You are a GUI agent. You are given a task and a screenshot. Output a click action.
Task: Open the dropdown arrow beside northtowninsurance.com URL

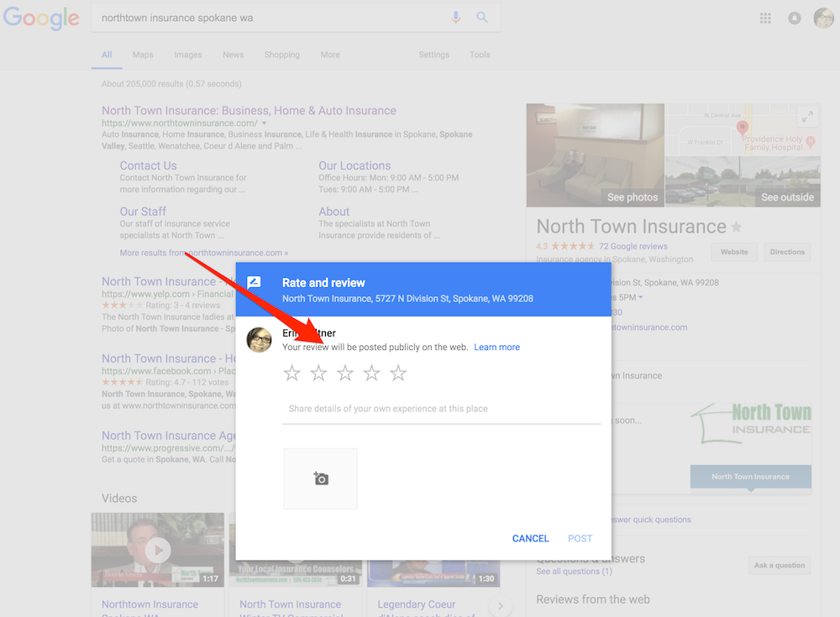pyautogui.click(x=264, y=123)
